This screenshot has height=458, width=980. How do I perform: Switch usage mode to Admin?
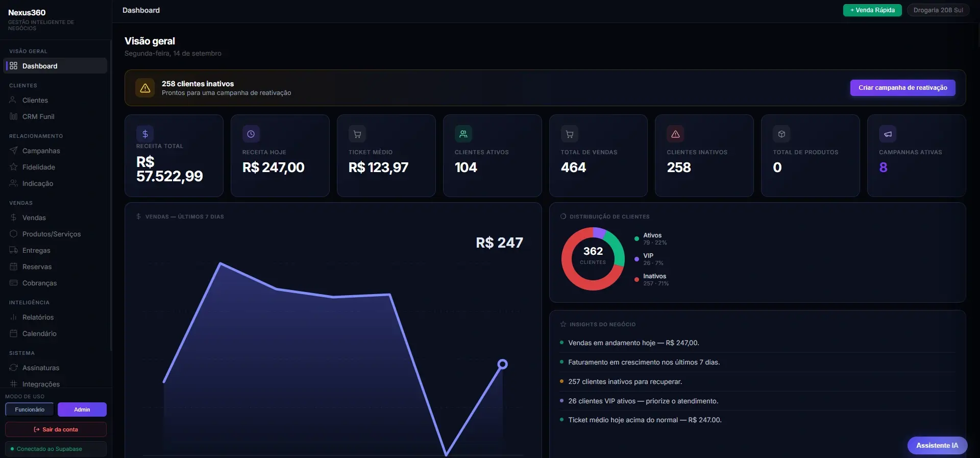pyautogui.click(x=82, y=409)
